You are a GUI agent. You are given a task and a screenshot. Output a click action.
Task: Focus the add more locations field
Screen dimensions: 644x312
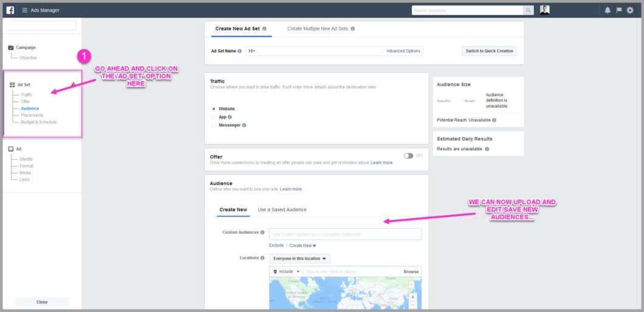pyautogui.click(x=352, y=272)
